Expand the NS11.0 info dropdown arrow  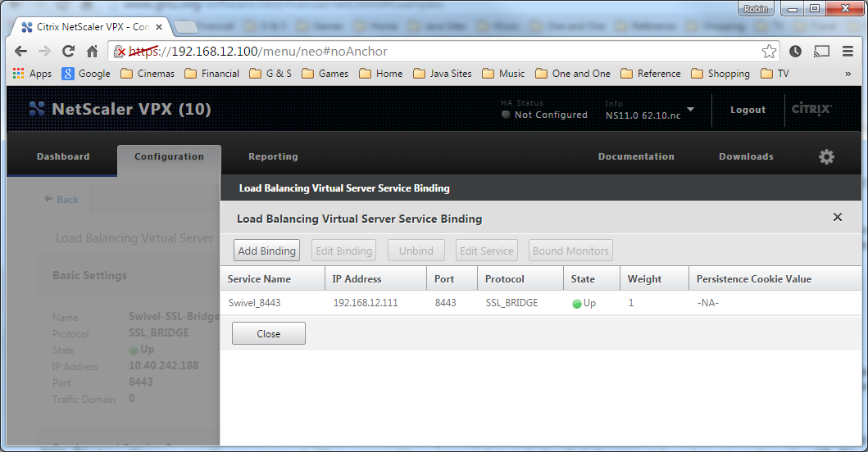(x=690, y=109)
